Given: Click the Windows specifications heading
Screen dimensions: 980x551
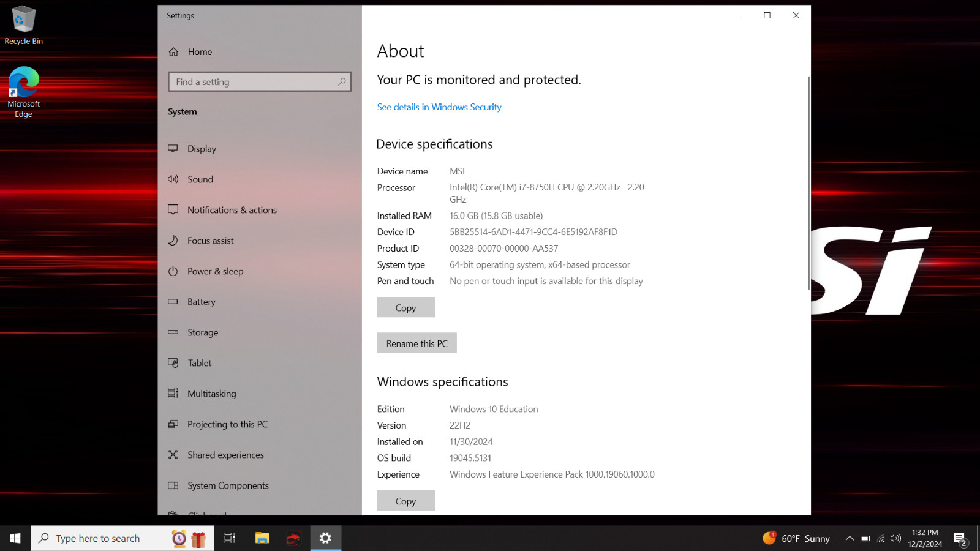Looking at the screenshot, I should [443, 382].
